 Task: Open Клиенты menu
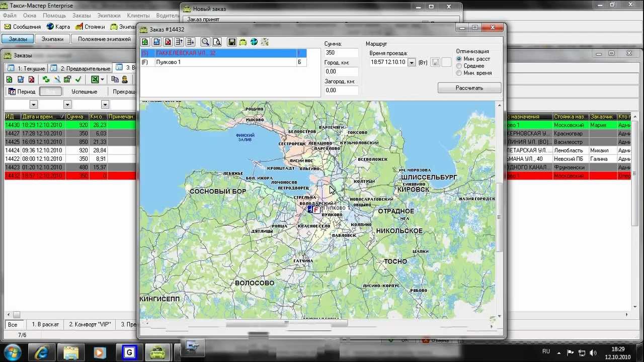pyautogui.click(x=138, y=16)
